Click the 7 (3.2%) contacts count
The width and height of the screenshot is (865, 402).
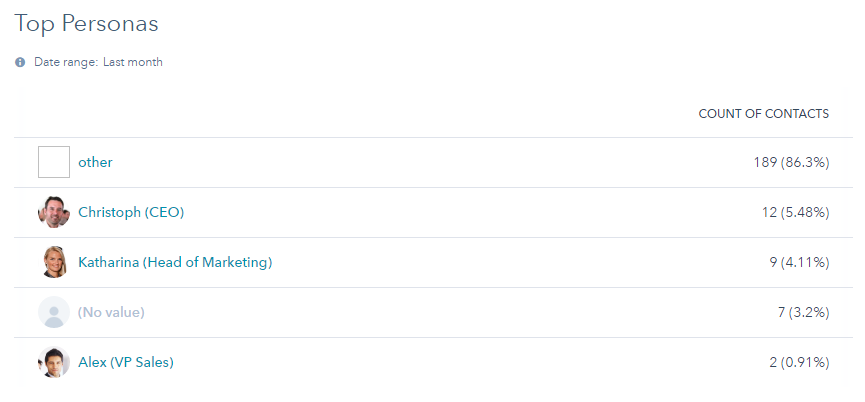coord(803,313)
